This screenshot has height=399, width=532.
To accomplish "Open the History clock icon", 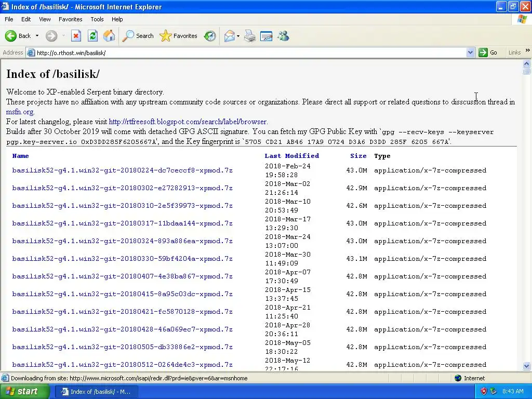I will tap(210, 36).
